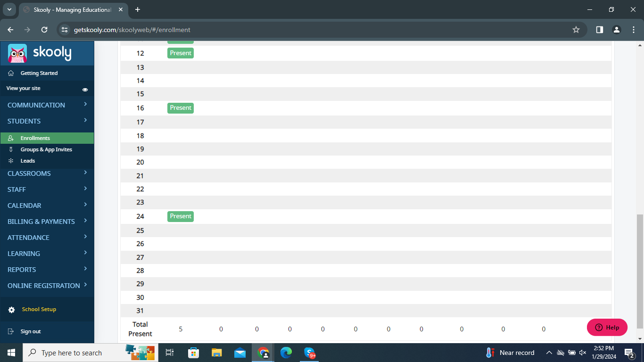Open Leads page

[x=28, y=161]
